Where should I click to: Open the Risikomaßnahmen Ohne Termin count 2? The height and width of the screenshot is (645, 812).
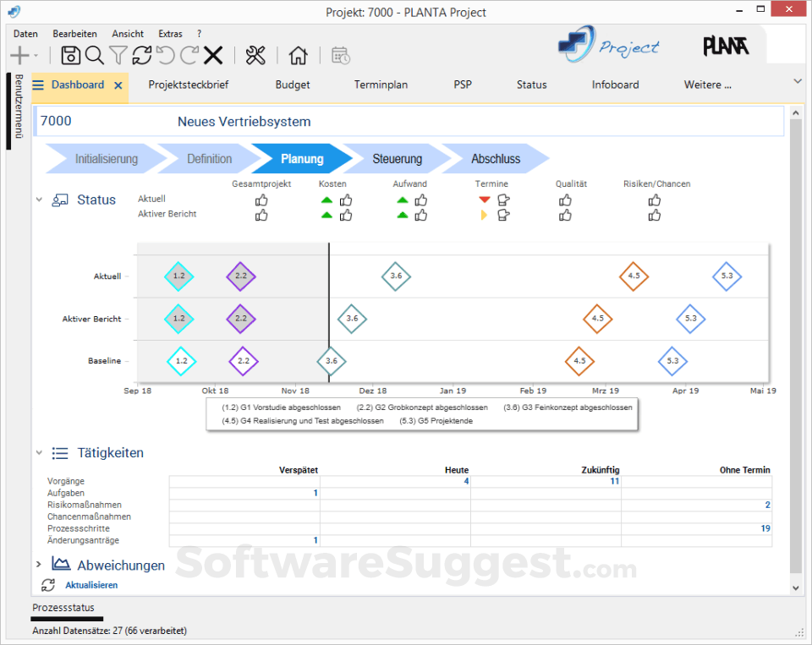pos(767,505)
